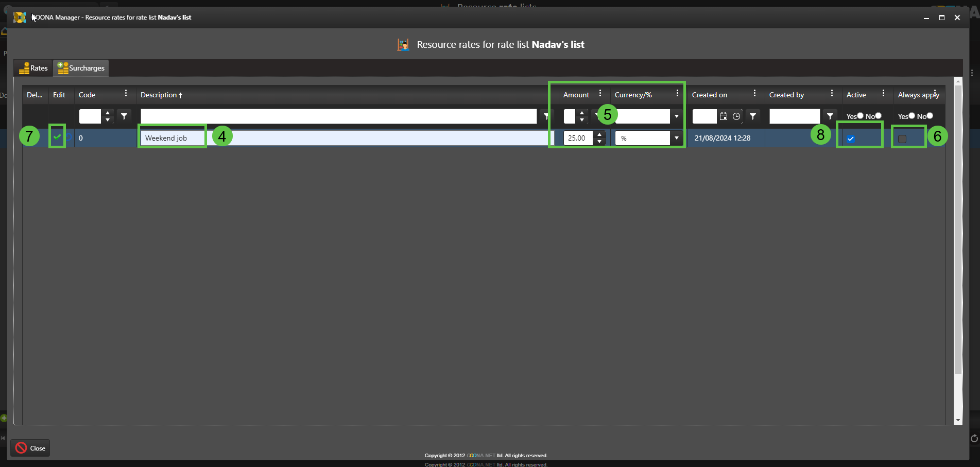The height and width of the screenshot is (467, 980).
Task: Select the Surcharges tab
Action: coord(81,68)
